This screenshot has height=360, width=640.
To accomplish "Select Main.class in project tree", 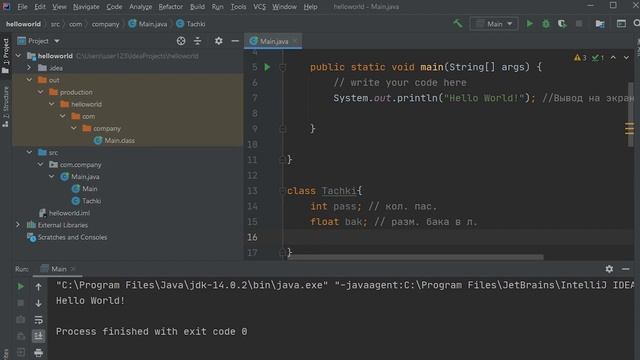I will pyautogui.click(x=115, y=140).
